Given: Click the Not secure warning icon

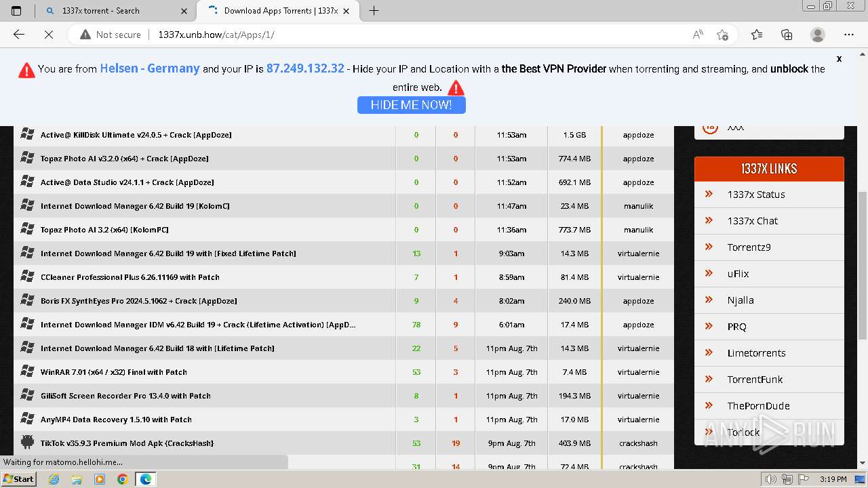Looking at the screenshot, I should [x=85, y=35].
